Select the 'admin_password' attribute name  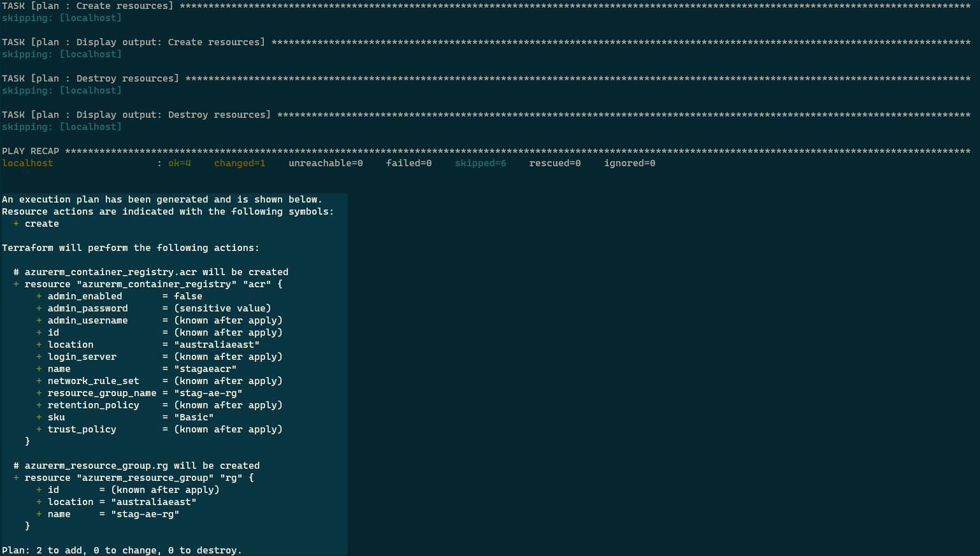88,308
